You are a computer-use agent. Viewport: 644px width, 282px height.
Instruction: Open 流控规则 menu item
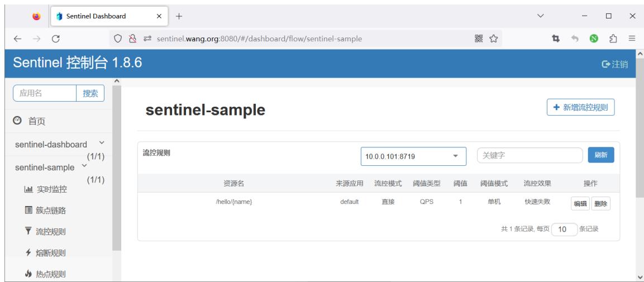tap(51, 232)
